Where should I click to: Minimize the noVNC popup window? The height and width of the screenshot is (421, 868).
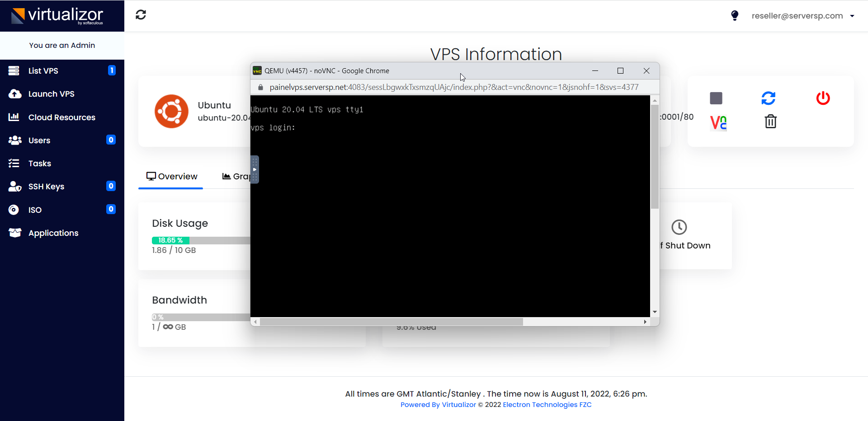[x=595, y=70]
